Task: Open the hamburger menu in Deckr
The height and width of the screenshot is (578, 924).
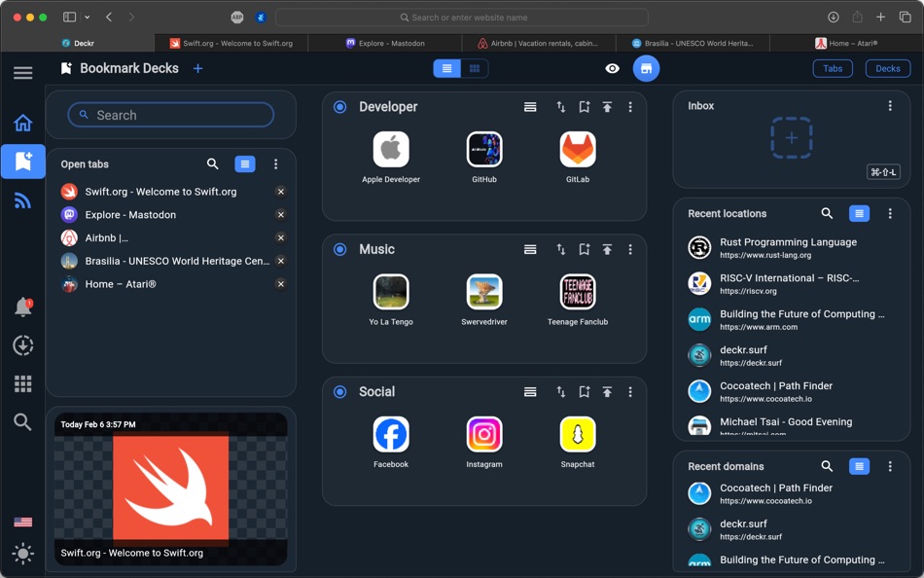Action: click(x=23, y=73)
